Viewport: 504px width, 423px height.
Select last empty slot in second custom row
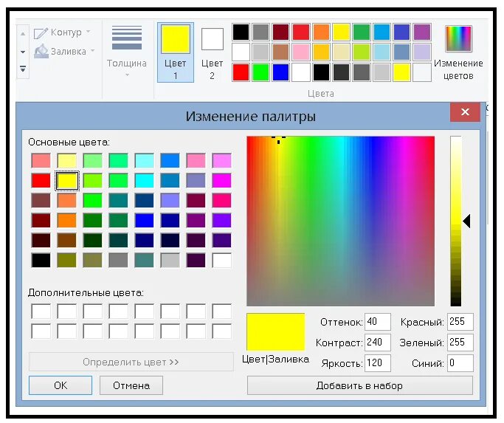pyautogui.click(x=222, y=331)
